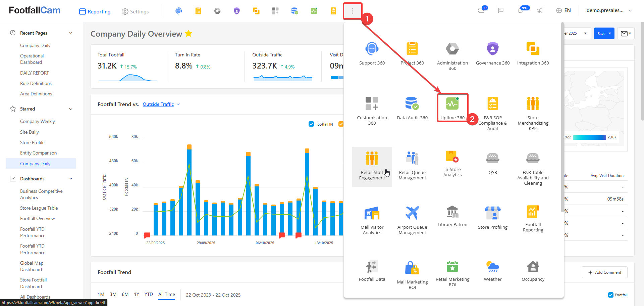Click the FootfallCam logo
This screenshot has width=644, height=306.
point(35,10)
